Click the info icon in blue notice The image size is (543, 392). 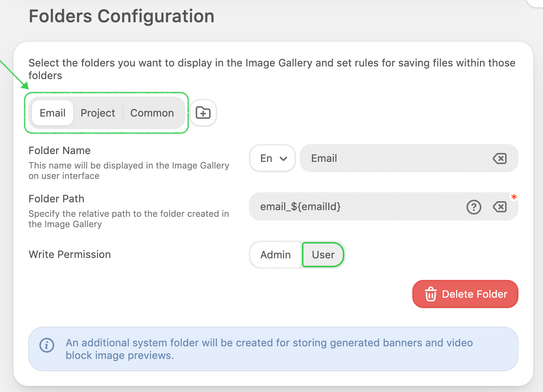(x=47, y=345)
